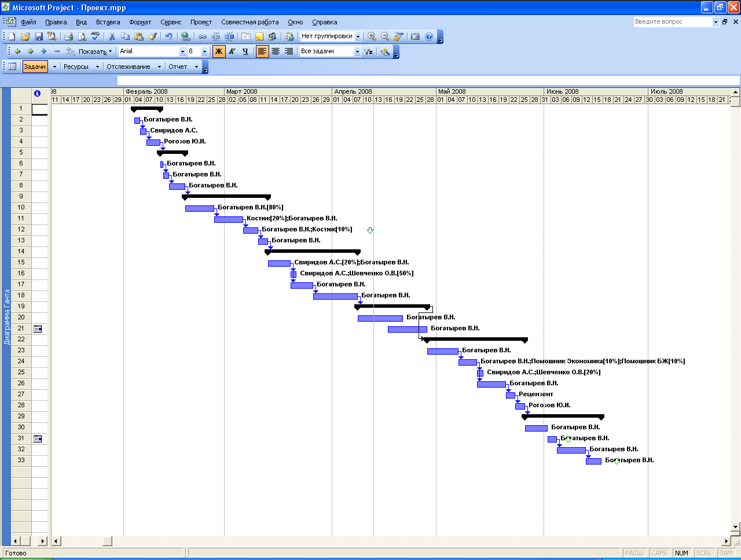Toggle the AutoFilter

point(369,51)
